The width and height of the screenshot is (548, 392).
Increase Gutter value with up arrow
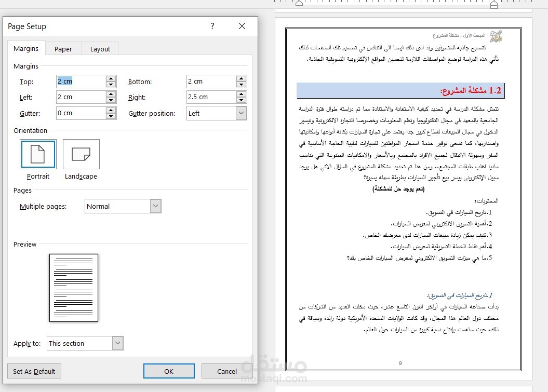[x=111, y=111]
